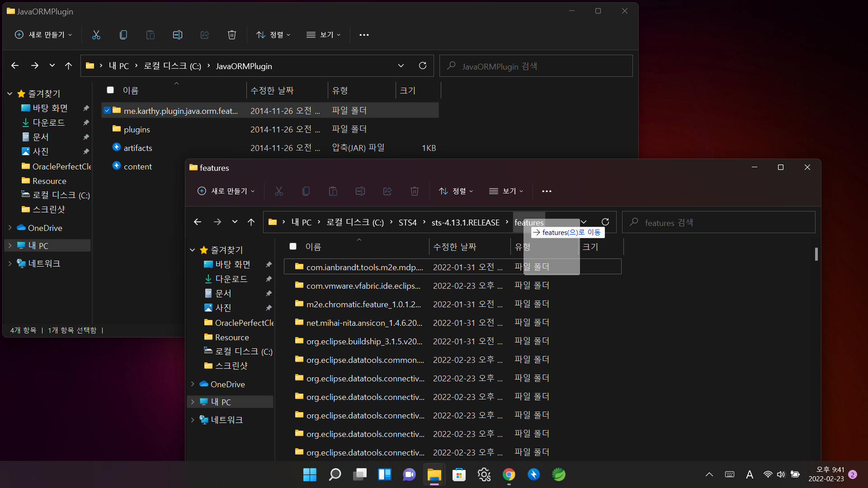This screenshot has height=488, width=868.
Task: Open address history dropdown in JavaORMPlugin path bar
Action: (401, 66)
